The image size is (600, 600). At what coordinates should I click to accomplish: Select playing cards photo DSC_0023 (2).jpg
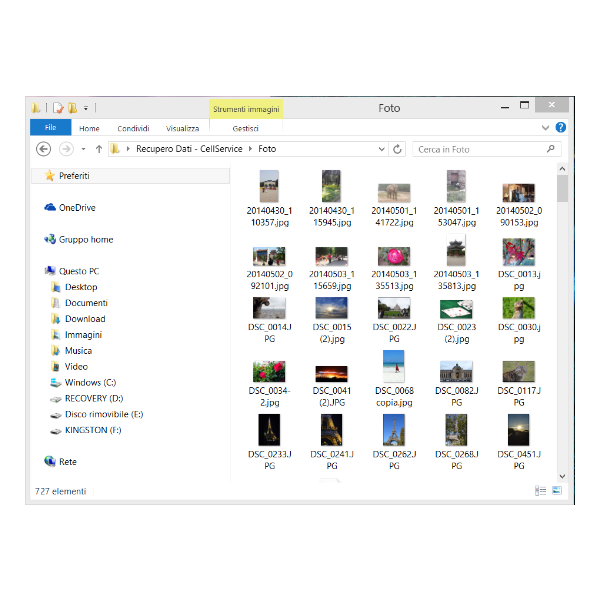coord(457,321)
